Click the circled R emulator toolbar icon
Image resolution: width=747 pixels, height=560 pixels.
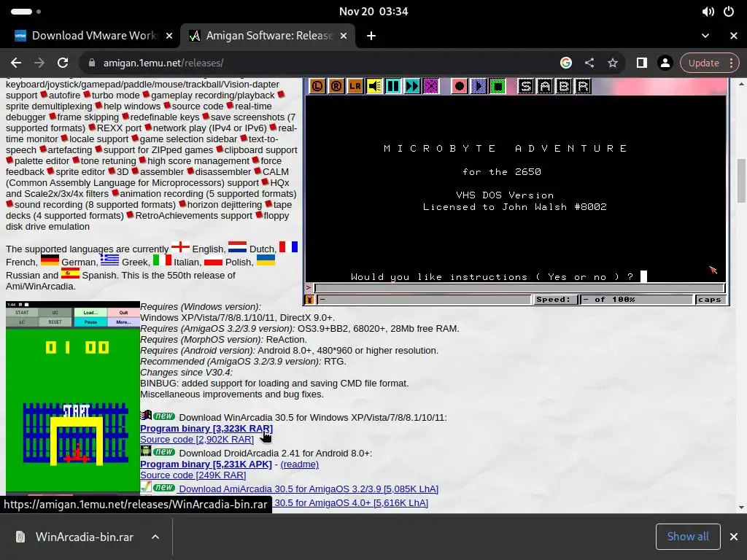pyautogui.click(x=336, y=86)
